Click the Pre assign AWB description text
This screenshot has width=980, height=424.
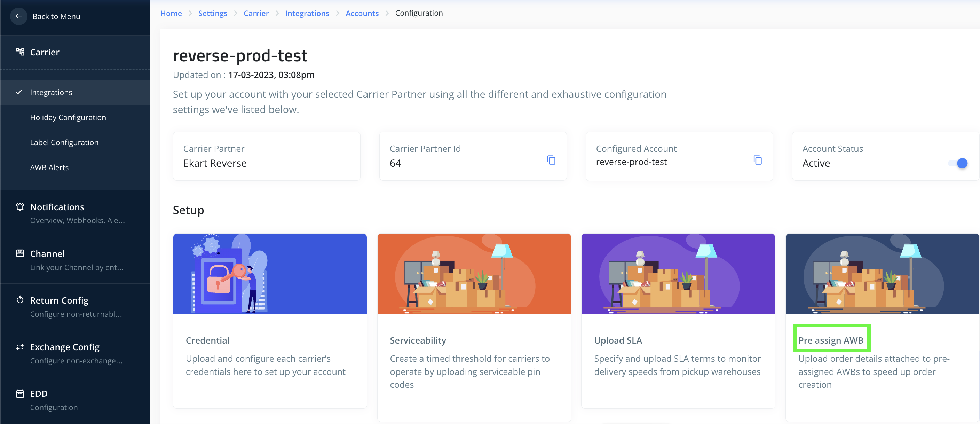coord(874,371)
